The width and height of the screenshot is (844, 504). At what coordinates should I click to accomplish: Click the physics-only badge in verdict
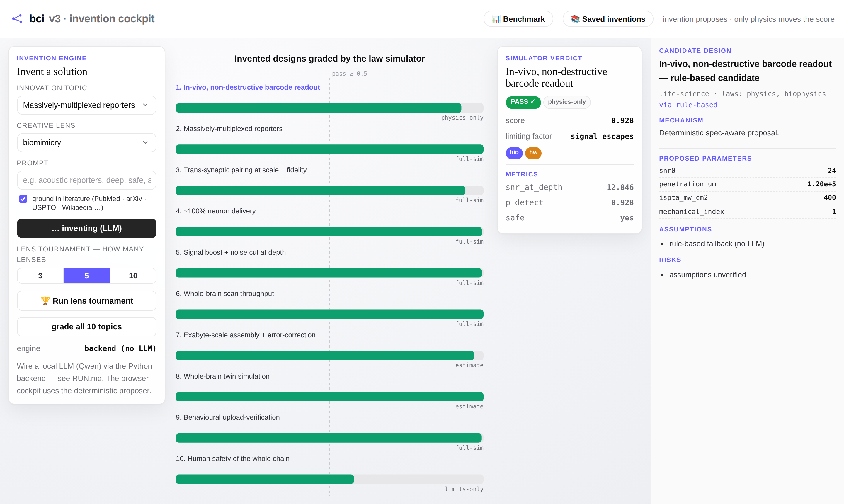pos(566,102)
